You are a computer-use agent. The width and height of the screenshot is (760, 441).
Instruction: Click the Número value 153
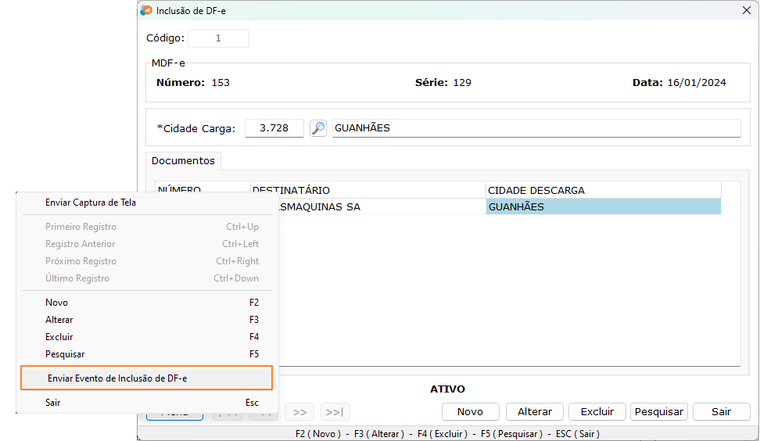point(221,83)
